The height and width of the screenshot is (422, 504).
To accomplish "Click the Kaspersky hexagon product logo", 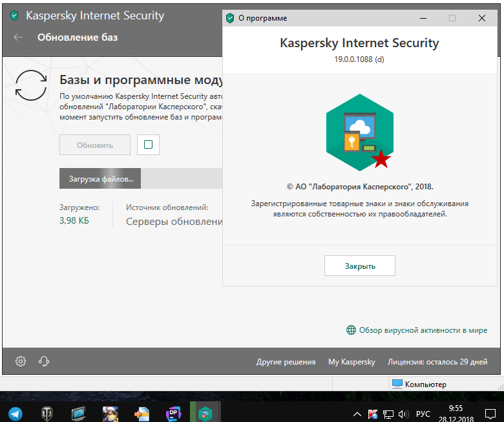I will pyautogui.click(x=360, y=132).
